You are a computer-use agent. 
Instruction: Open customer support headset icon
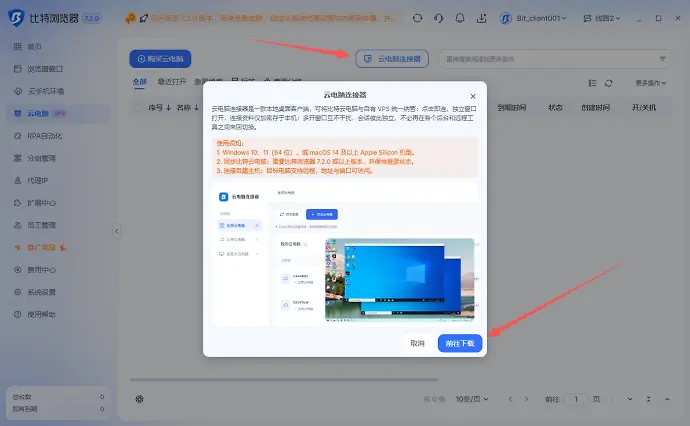click(x=438, y=18)
